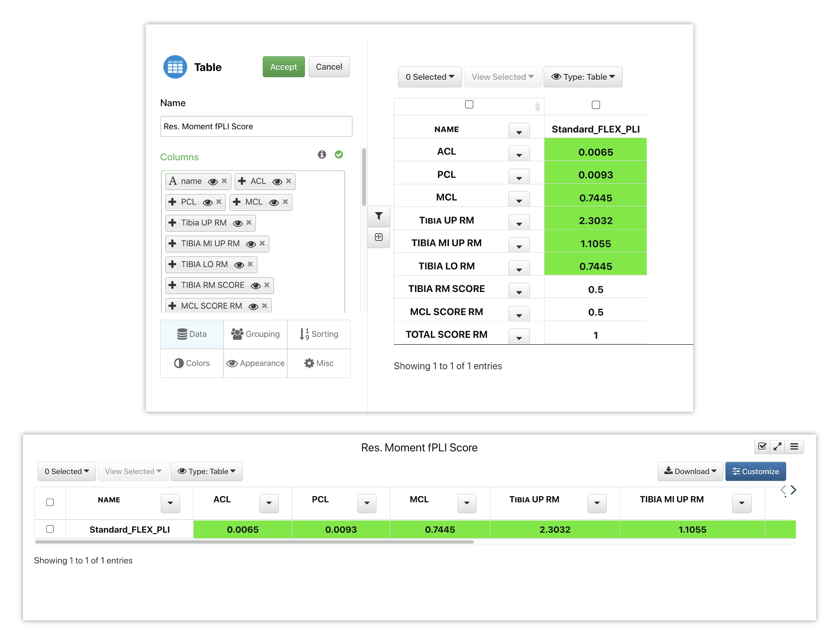The image size is (839, 644).
Task: Remove the TIBIA RM SCORE chip
Action: click(267, 285)
